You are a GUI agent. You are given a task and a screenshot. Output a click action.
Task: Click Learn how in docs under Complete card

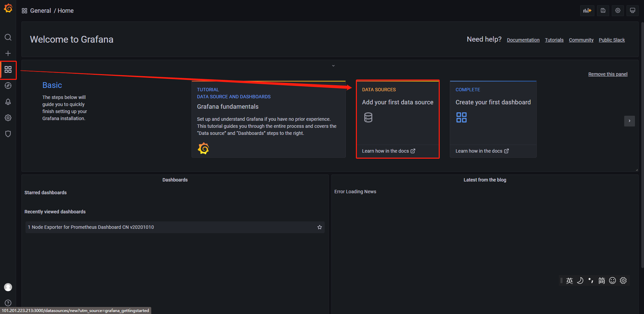(482, 151)
